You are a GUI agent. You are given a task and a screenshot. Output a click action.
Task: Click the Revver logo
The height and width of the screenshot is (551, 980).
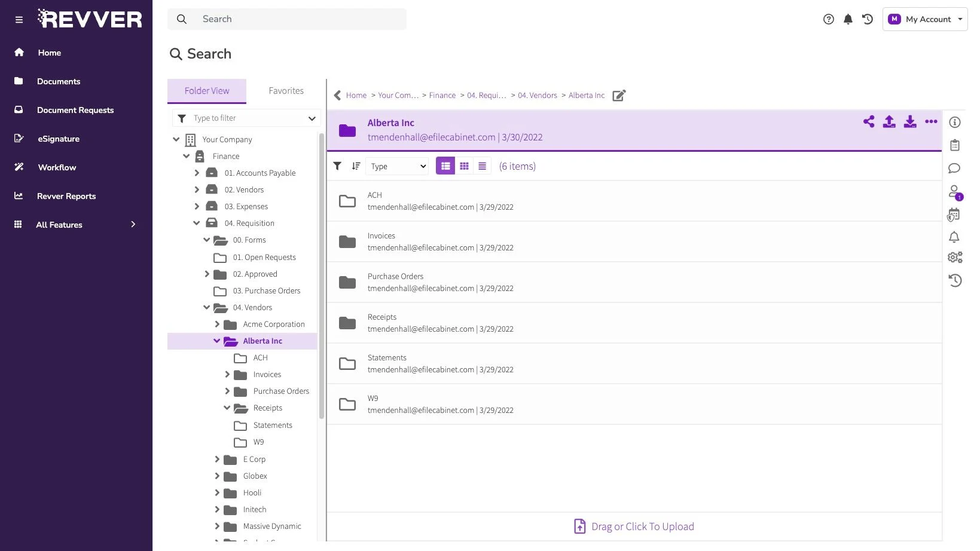[90, 19]
